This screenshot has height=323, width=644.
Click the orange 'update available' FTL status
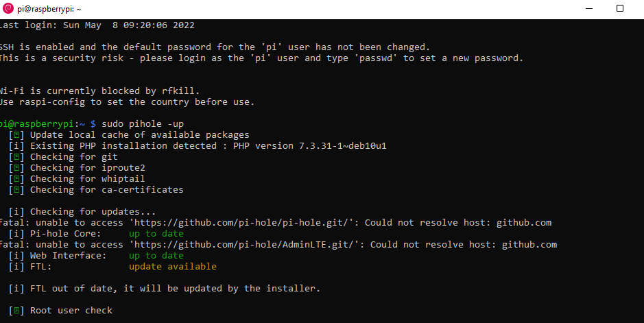[173, 267]
